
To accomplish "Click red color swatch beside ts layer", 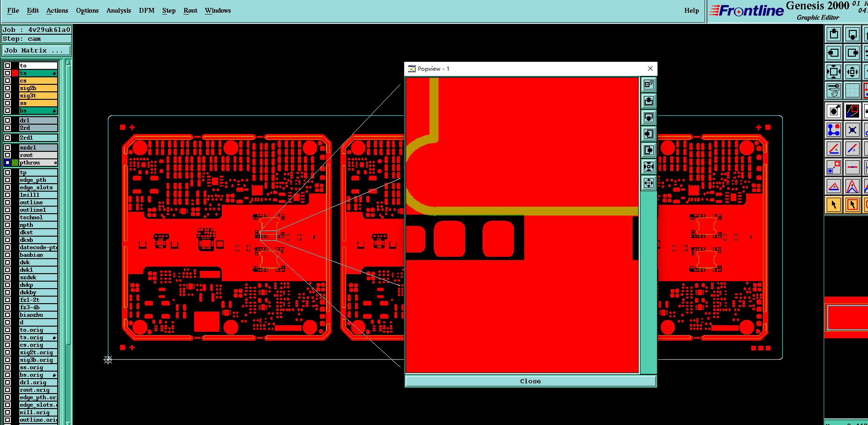I will click(15, 73).
